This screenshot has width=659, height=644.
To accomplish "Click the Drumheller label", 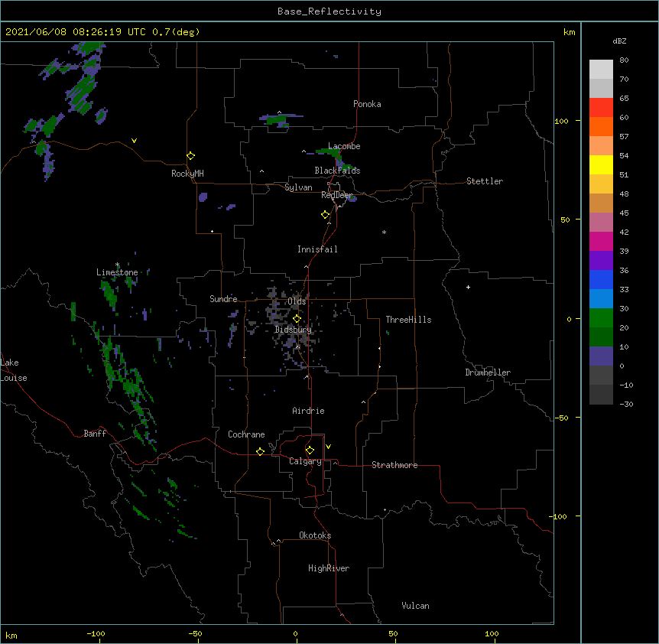I will (488, 372).
